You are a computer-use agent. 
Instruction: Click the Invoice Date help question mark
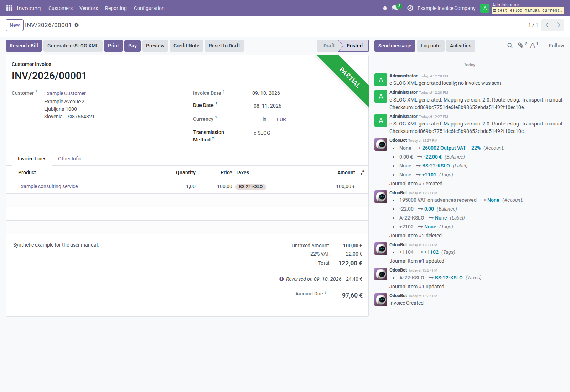coord(224,92)
